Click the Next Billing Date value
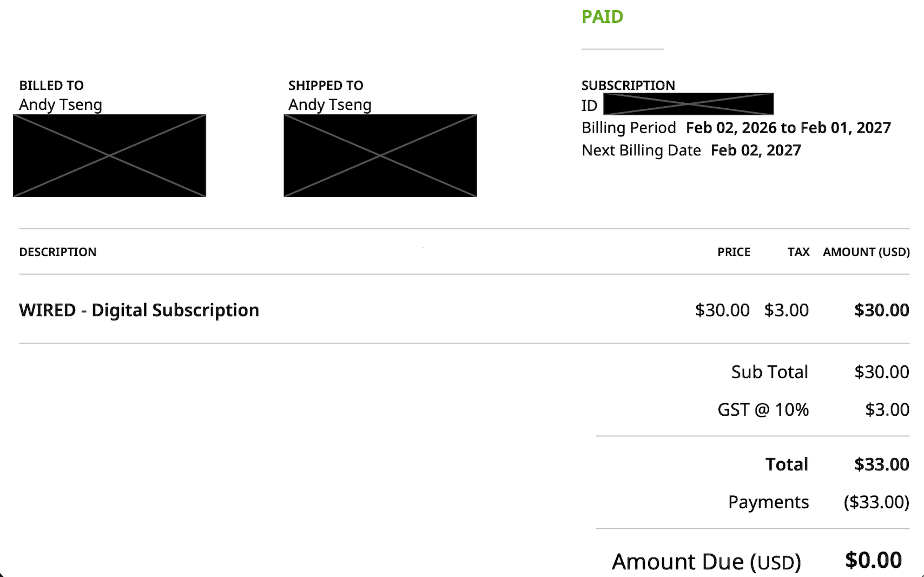This screenshot has width=924, height=577. (x=756, y=150)
